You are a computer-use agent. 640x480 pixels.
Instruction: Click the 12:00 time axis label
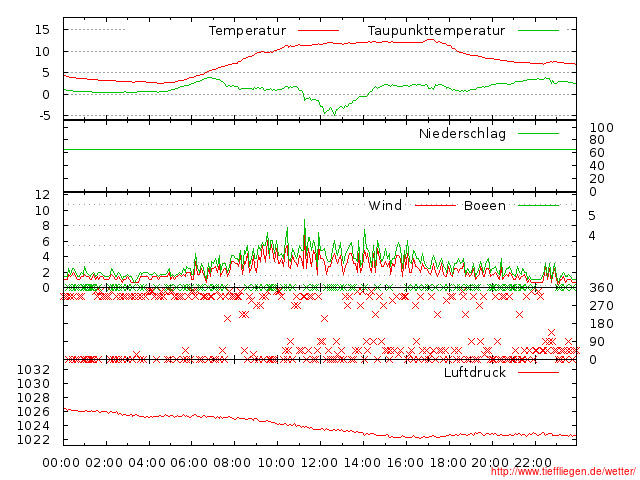tap(319, 462)
